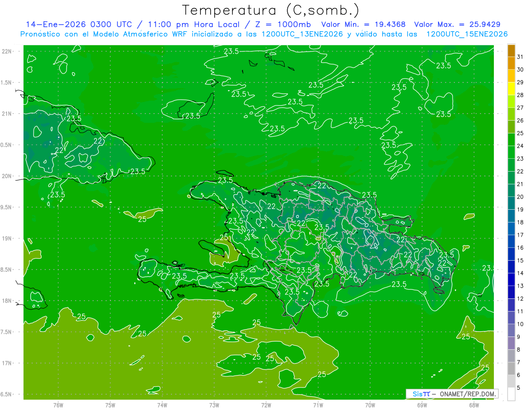Select the '75W' longitude axis label
The image size is (532, 411).
pyautogui.click(x=110, y=405)
